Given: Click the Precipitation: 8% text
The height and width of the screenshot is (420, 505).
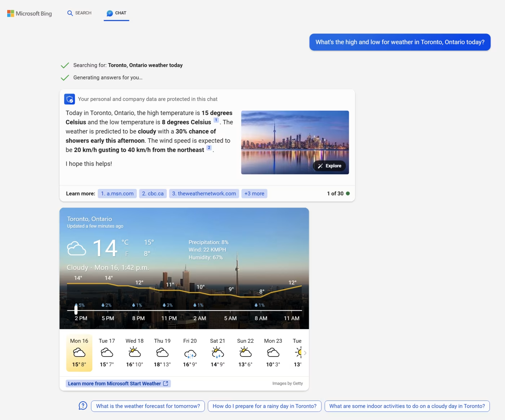Looking at the screenshot, I should click(208, 242).
